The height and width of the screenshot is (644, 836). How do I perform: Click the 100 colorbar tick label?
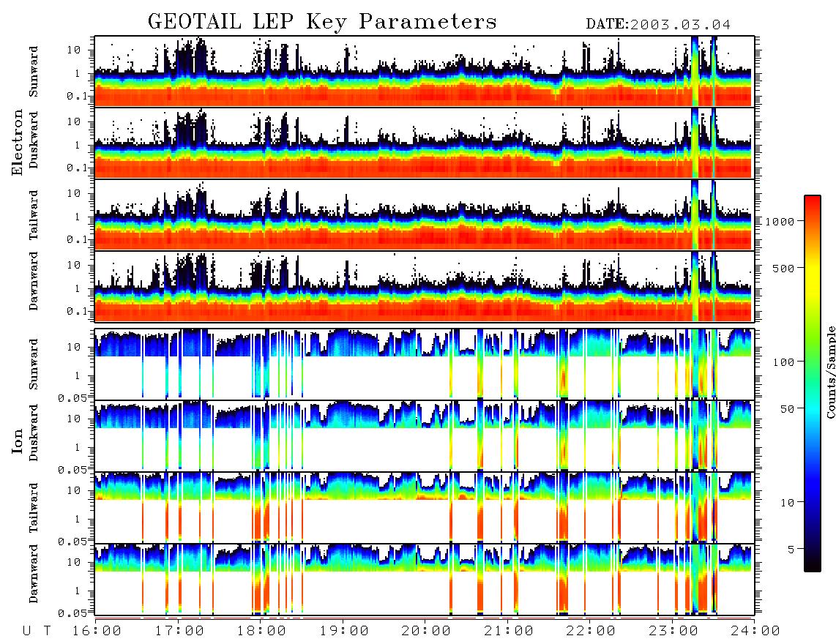click(783, 362)
